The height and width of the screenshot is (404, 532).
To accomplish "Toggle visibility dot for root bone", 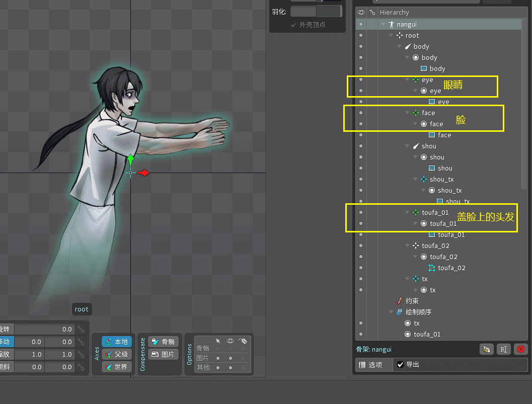I will (361, 35).
